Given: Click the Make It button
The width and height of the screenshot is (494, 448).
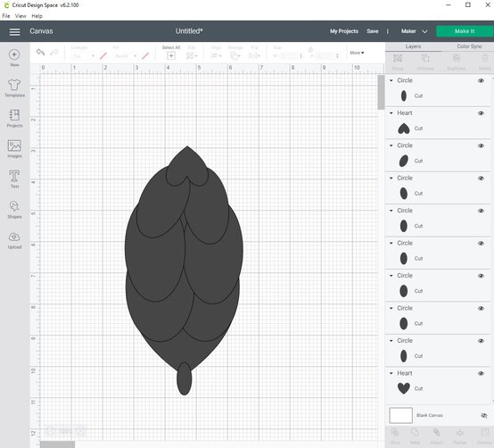Looking at the screenshot, I should [x=465, y=31].
